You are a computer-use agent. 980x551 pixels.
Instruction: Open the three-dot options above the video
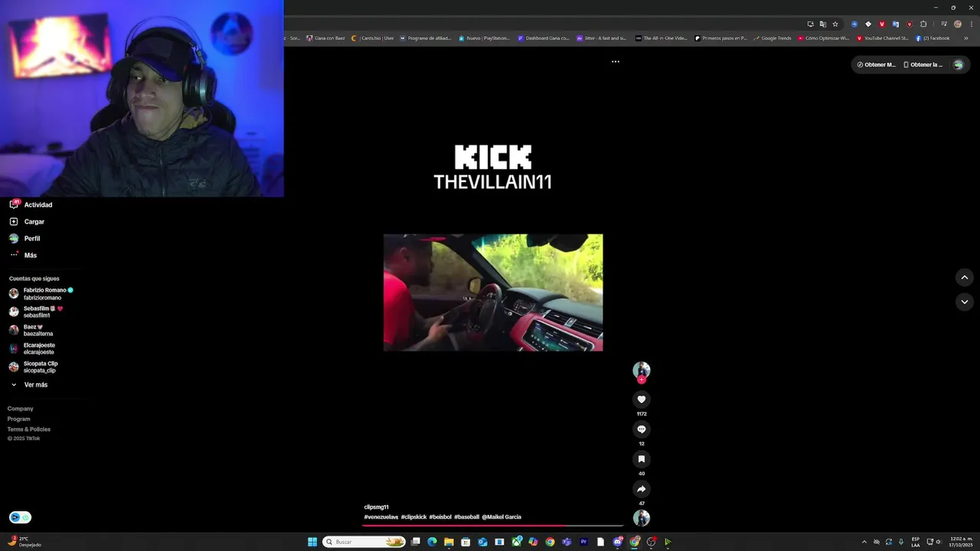point(616,62)
